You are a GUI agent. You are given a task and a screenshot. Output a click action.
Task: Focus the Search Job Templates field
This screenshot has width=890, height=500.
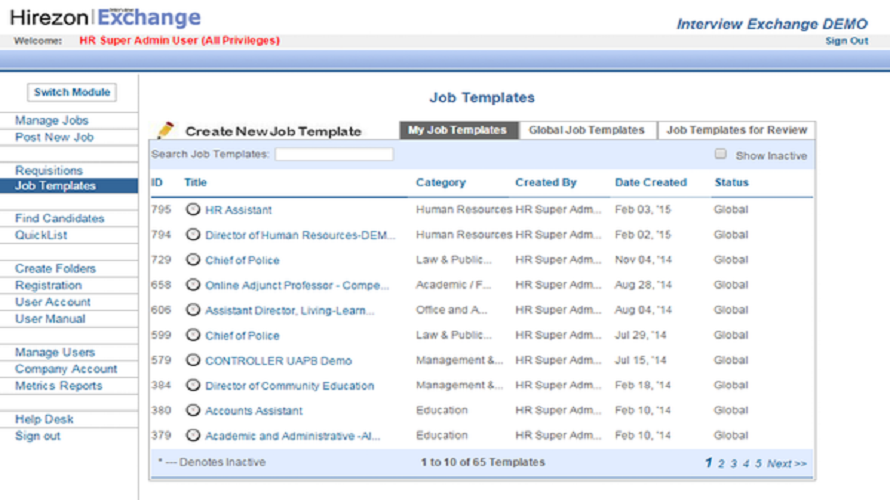click(334, 154)
